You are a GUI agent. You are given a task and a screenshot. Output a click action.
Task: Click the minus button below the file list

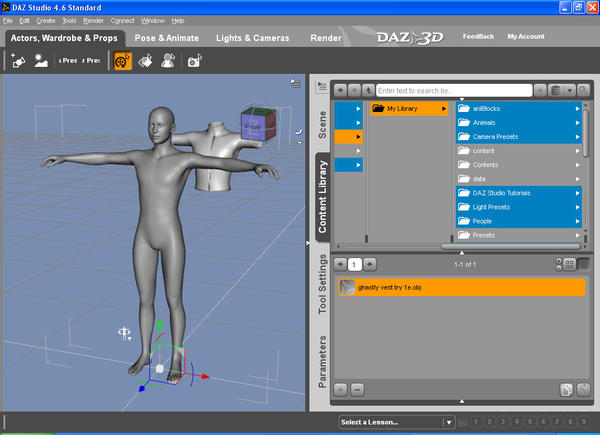tap(357, 390)
